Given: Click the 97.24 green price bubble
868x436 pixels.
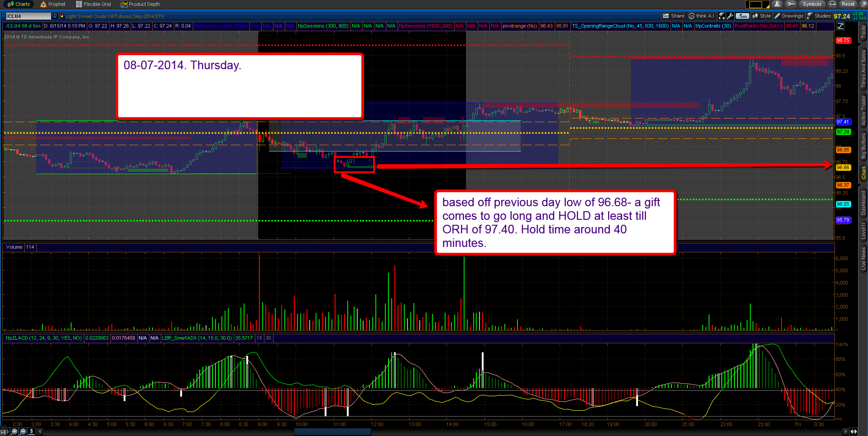Looking at the screenshot, I should pos(843,132).
